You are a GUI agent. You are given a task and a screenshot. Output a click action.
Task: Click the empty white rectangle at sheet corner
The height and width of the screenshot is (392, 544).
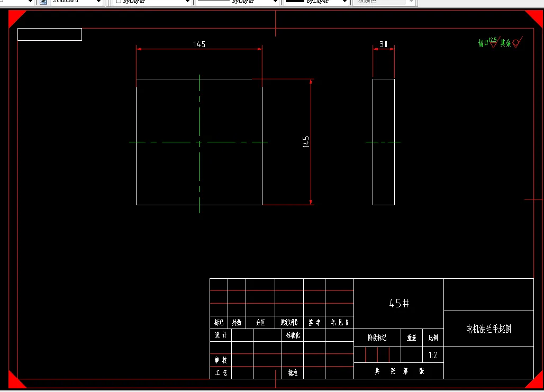50,34
